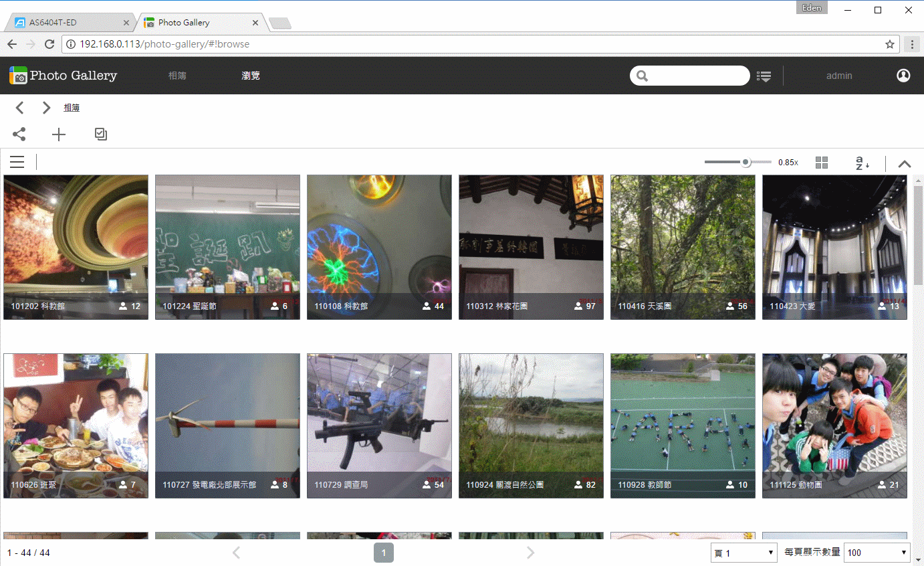Screen dimensions: 924x566
Task: Open album 110928 教師節
Action: click(x=683, y=426)
